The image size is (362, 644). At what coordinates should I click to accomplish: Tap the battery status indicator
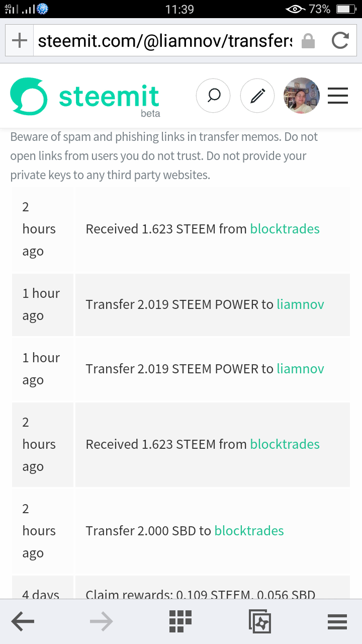point(346,9)
